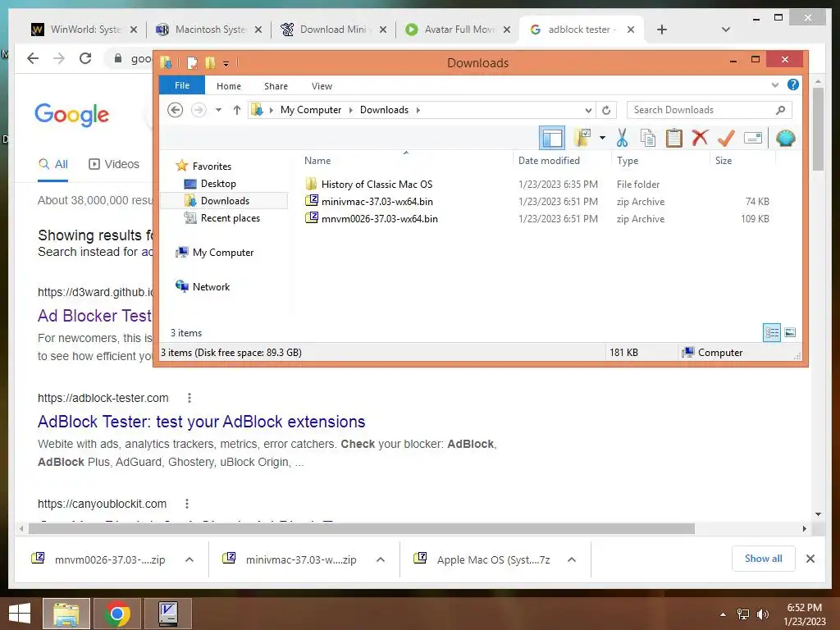Click the Email envelope toolbar icon

[753, 138]
